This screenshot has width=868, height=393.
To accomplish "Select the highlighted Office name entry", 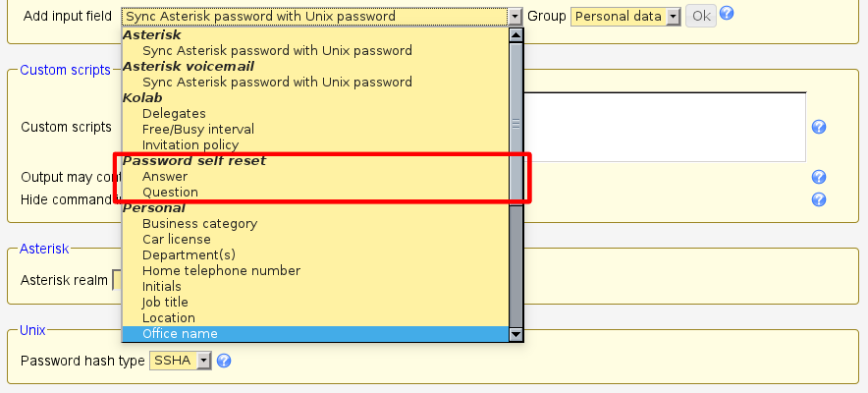I will coord(180,334).
